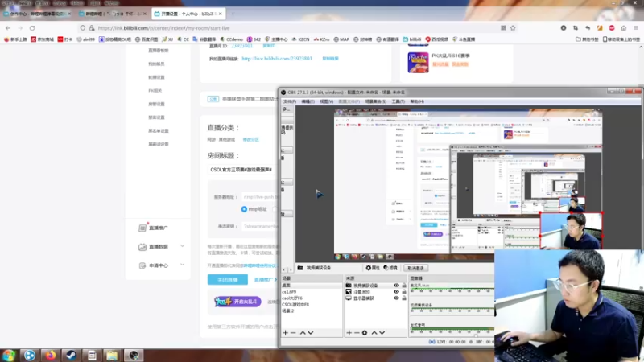Remove the selected scene with the minus icon
644x362 pixels.
point(293,333)
